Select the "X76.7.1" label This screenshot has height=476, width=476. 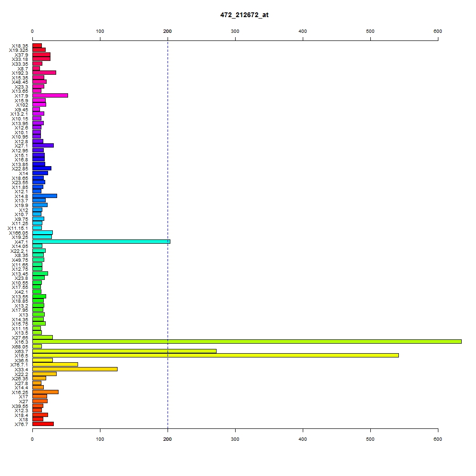[x=19, y=365]
